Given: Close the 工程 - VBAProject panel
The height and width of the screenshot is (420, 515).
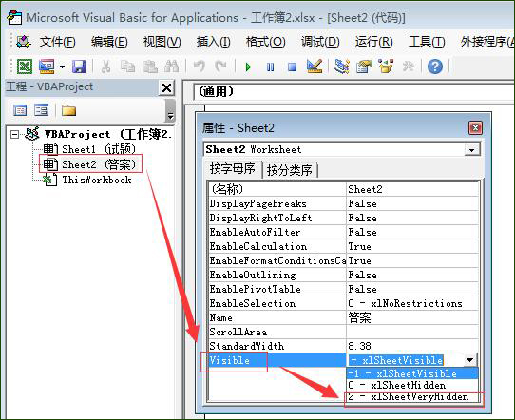Looking at the screenshot, I should click(166, 87).
